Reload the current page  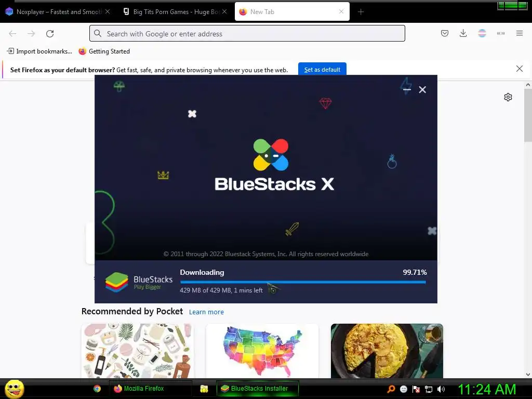tap(50, 34)
